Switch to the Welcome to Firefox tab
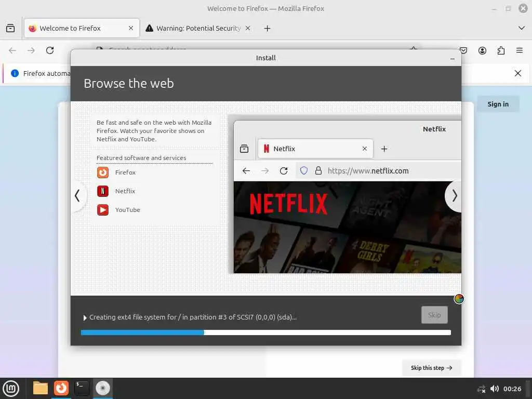Viewport: 532px width, 399px height. coord(82,28)
